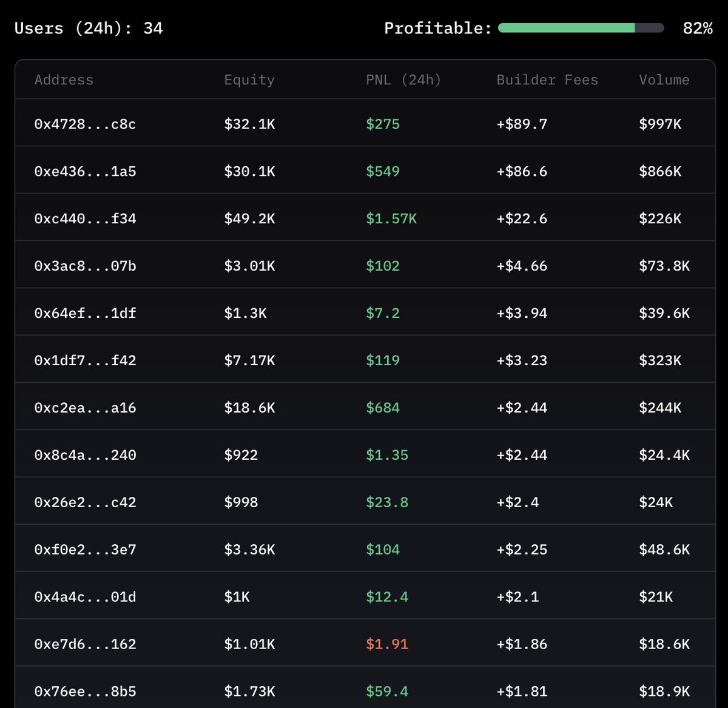
Task: Select address 0x64ef...1df
Action: pos(85,312)
